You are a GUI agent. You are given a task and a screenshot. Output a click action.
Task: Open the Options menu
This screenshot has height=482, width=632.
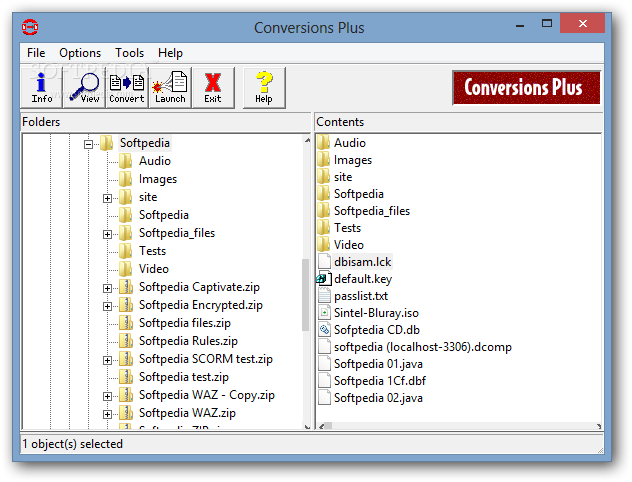click(x=80, y=53)
